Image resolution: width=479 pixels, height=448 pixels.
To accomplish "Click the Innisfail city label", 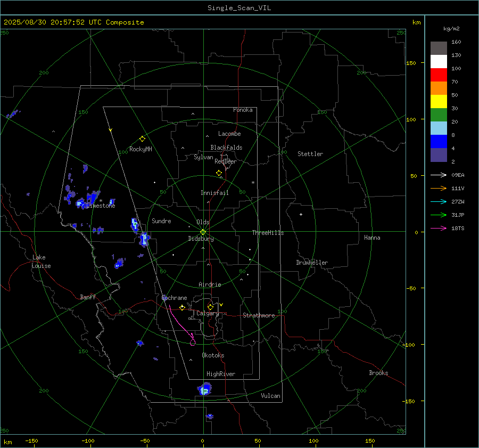I will click(x=214, y=193).
